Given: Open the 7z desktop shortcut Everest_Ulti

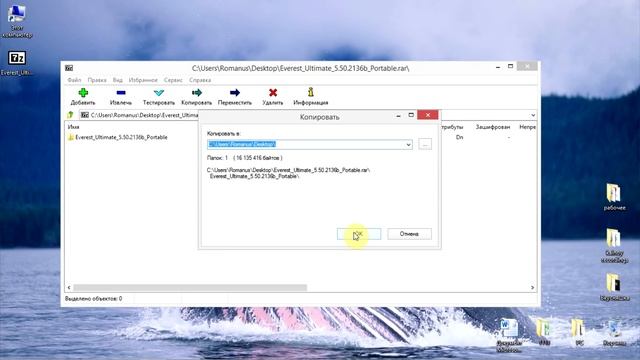Looking at the screenshot, I should (17, 62).
